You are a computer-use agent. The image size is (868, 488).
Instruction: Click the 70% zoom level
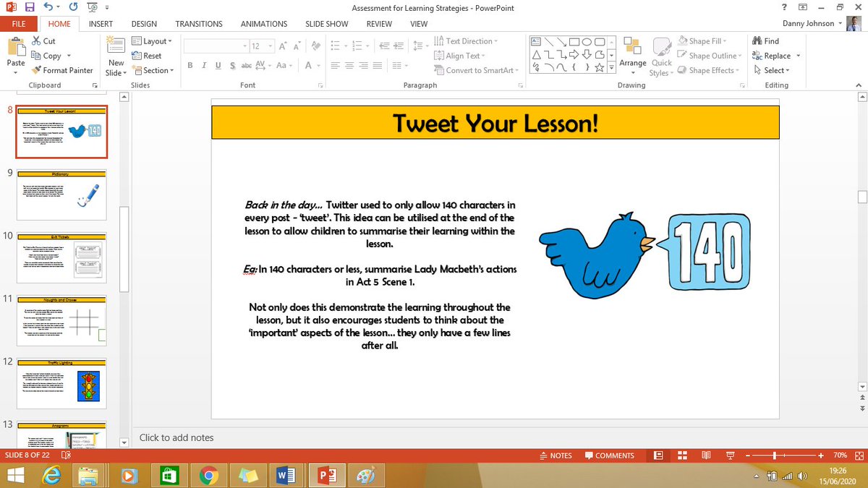[x=840, y=455]
